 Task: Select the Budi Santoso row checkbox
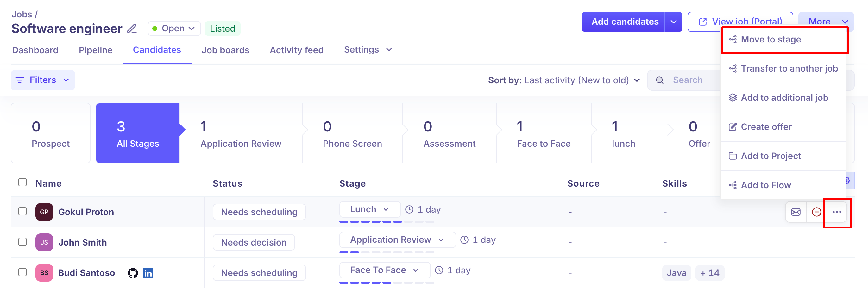[22, 272]
